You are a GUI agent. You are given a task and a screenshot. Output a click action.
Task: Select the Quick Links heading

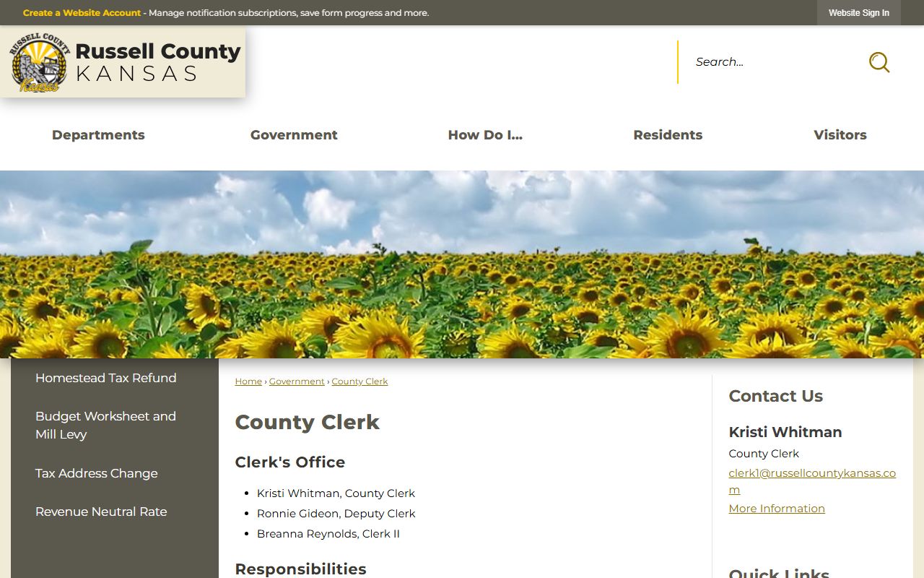click(x=779, y=573)
